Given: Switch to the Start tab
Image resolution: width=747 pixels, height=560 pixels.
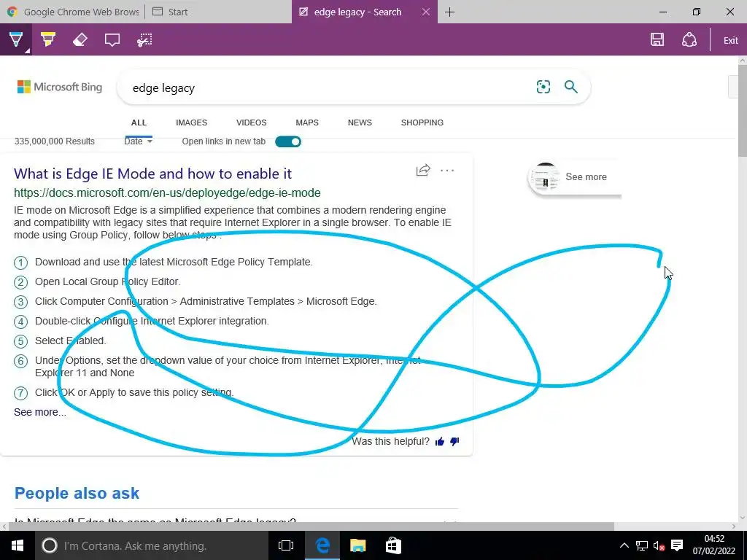Looking at the screenshot, I should [x=218, y=12].
